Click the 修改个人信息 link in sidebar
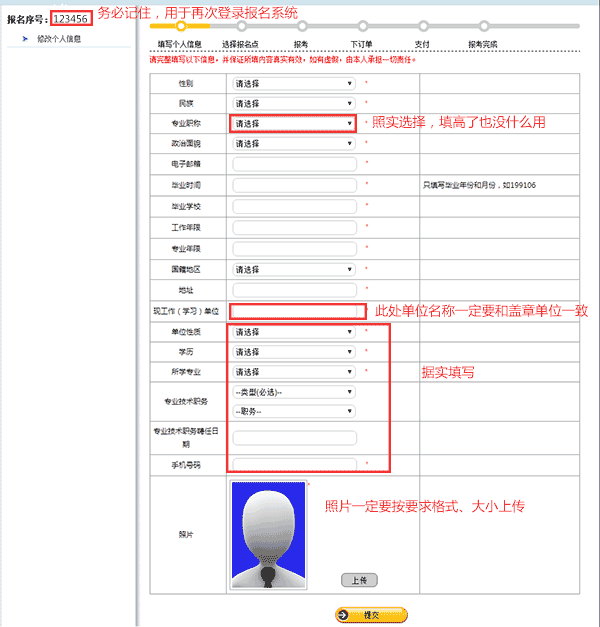Viewport: 600px width, 627px height. (x=58, y=39)
